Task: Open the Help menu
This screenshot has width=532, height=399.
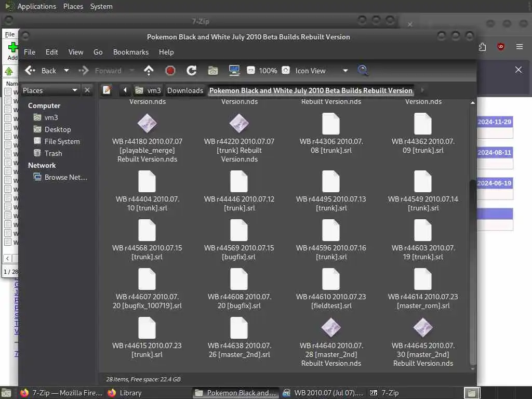Action: click(166, 52)
